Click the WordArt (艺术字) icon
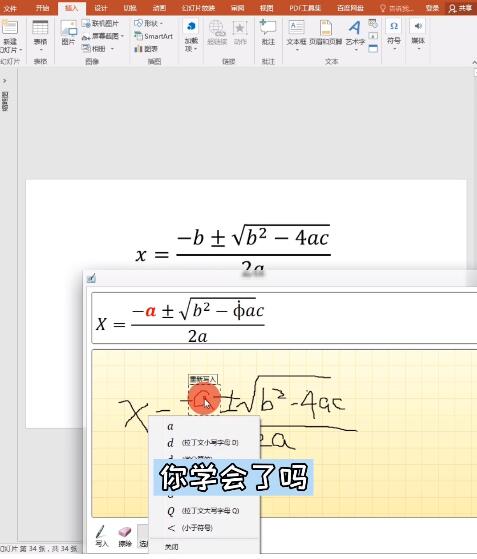The image size is (477, 559). click(355, 27)
